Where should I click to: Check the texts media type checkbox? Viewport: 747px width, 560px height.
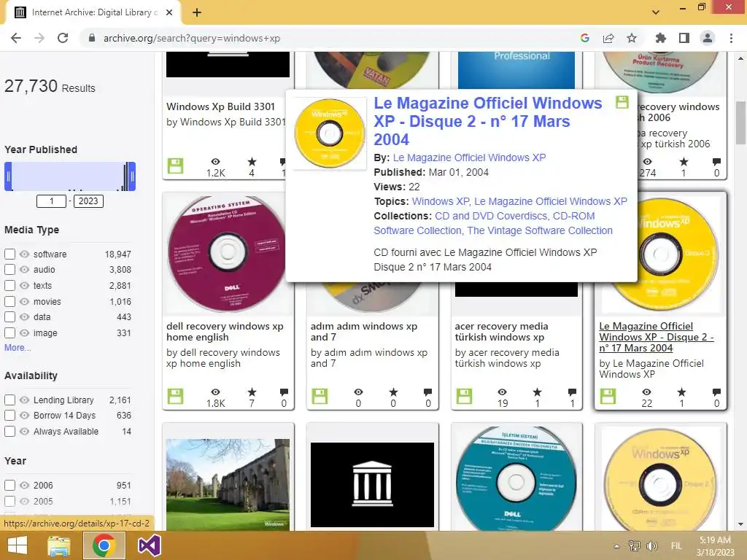pyautogui.click(x=10, y=286)
